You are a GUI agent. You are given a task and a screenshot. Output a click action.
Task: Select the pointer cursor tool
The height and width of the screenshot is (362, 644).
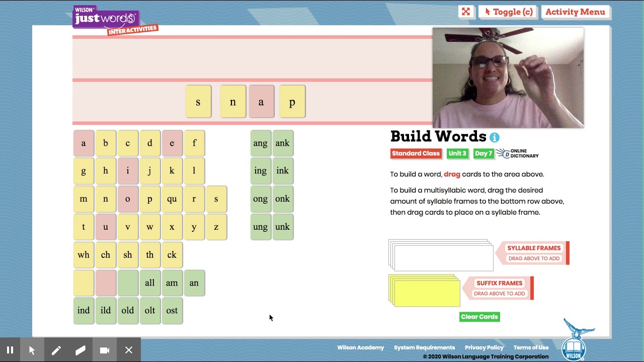point(32,350)
